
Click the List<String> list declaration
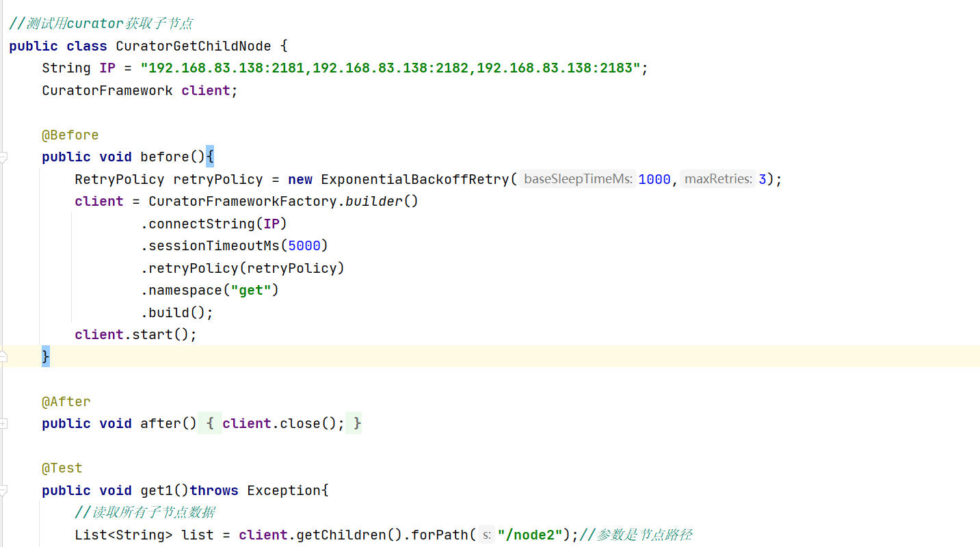coord(144,535)
